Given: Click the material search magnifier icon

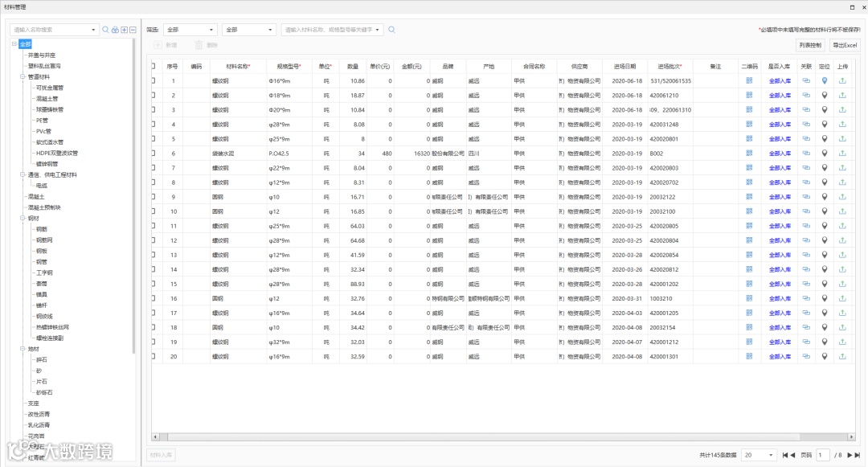Looking at the screenshot, I should tap(391, 30).
